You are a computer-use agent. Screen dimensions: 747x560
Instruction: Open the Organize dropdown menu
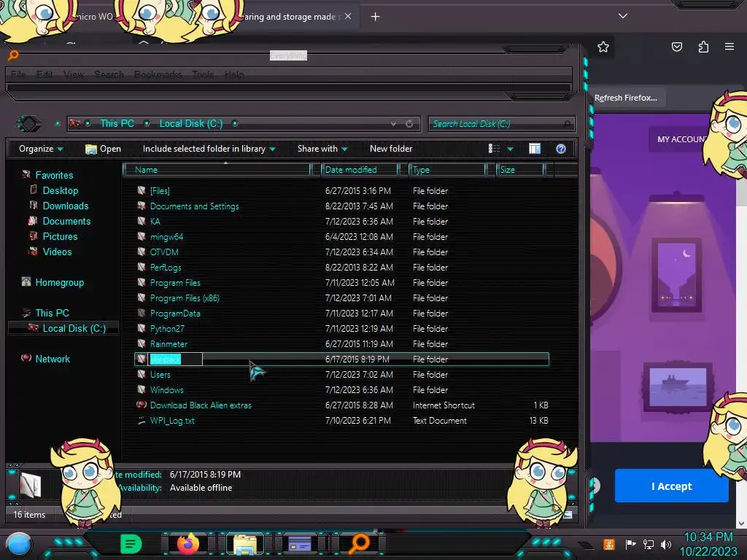(41, 149)
